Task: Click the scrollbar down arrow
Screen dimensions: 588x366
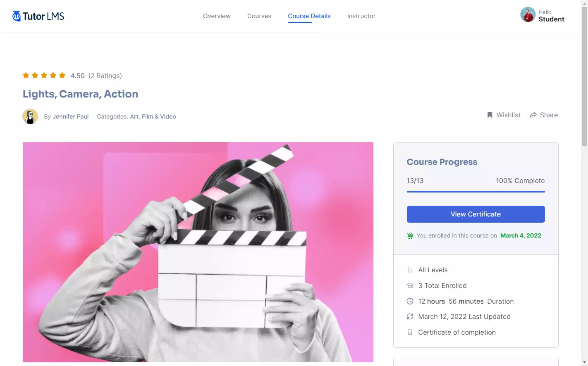Action: click(584, 362)
